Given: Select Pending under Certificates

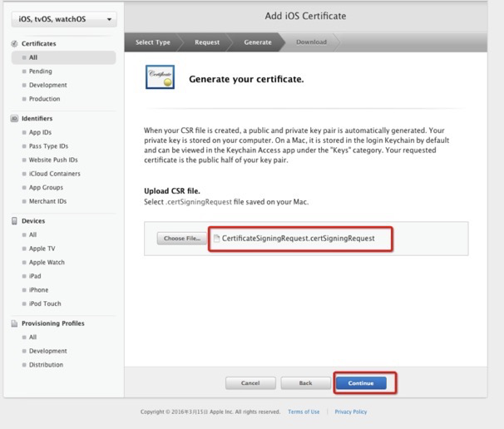Looking at the screenshot, I should click(x=40, y=71).
